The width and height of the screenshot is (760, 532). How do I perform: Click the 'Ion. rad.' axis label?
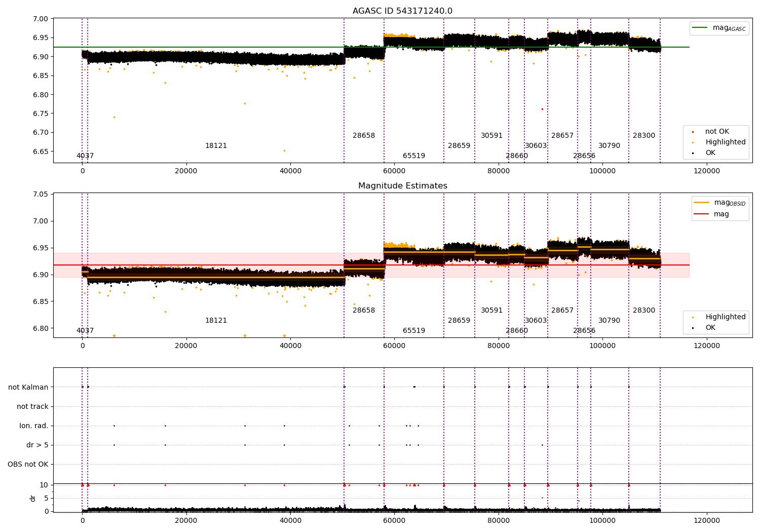click(34, 426)
